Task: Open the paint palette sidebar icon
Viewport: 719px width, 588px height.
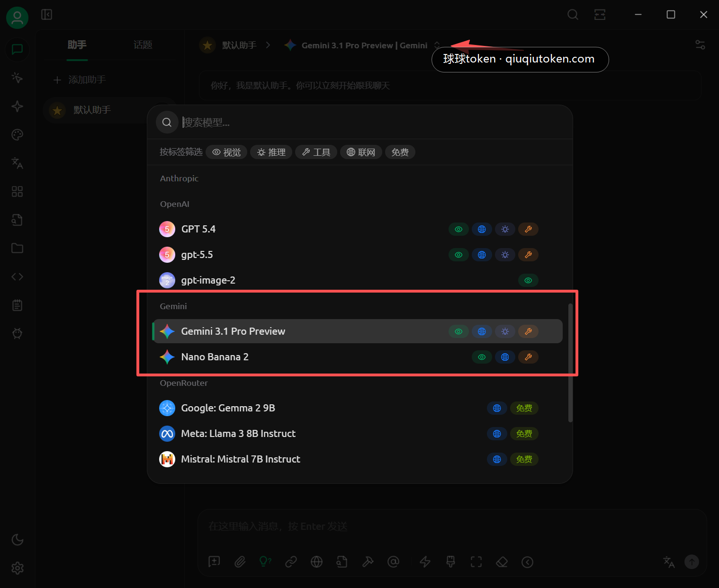Action: (x=18, y=134)
